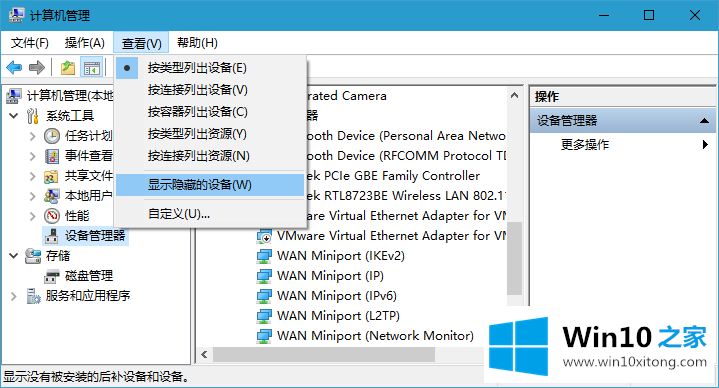Click the Back arrow toolbar icon
Viewport: 719px width, 388px height.
14,68
